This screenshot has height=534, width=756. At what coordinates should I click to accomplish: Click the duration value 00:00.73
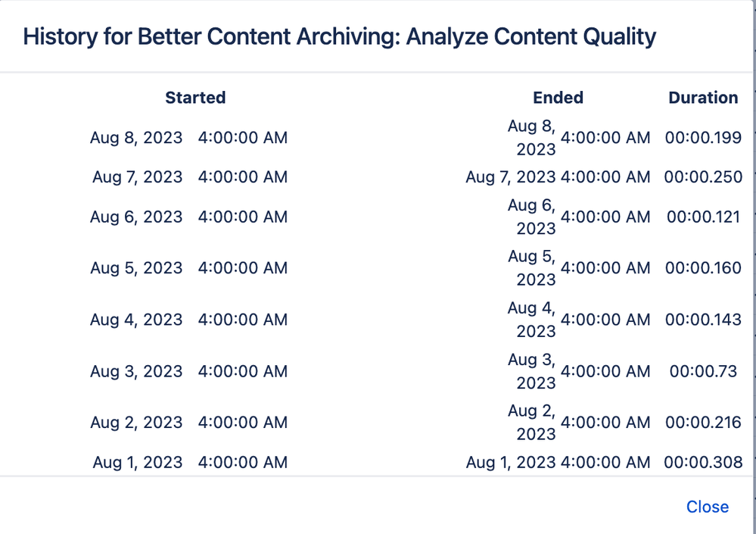705,371
